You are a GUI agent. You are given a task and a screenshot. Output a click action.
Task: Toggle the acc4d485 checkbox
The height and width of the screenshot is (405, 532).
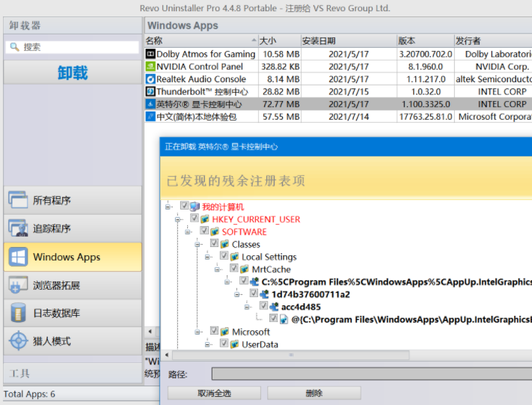[x=263, y=305]
